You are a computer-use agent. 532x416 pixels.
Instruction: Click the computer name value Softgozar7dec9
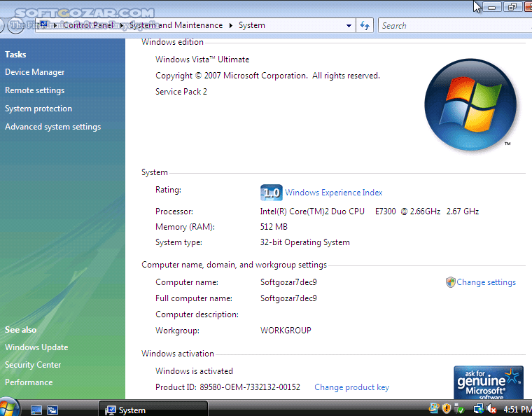(x=288, y=282)
